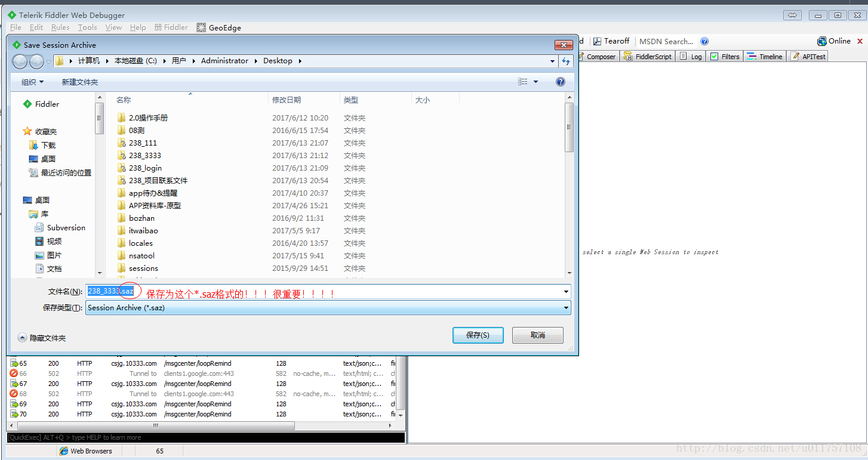Viewport: 868px width, 460px height.
Task: Expand the 文件名 filename dropdown arrow
Action: click(566, 292)
